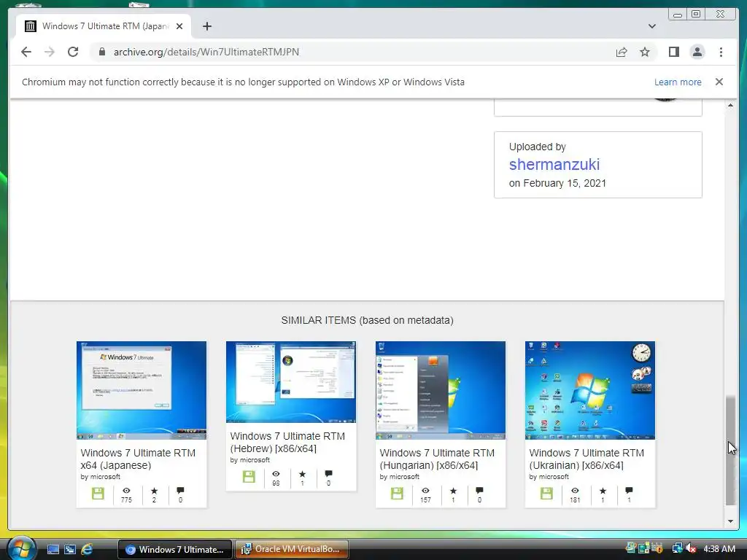Open the tab search dropdown
The width and height of the screenshot is (747, 560).
tap(651, 26)
